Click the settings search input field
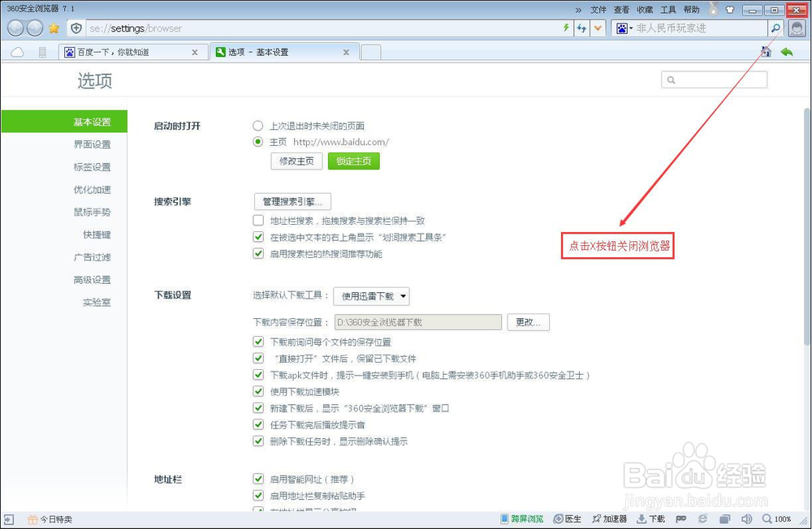The image size is (812, 529). point(714,80)
